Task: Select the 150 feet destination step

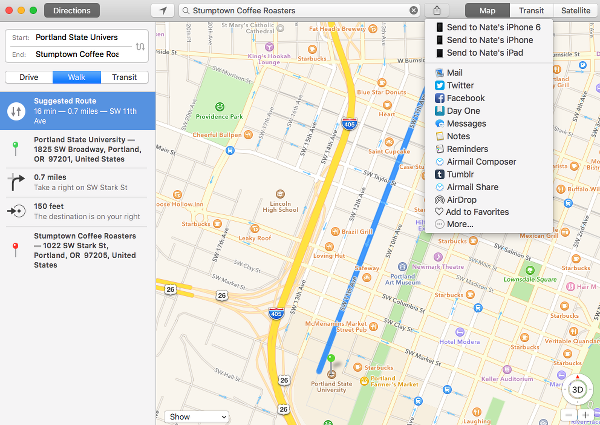Action: click(78, 212)
